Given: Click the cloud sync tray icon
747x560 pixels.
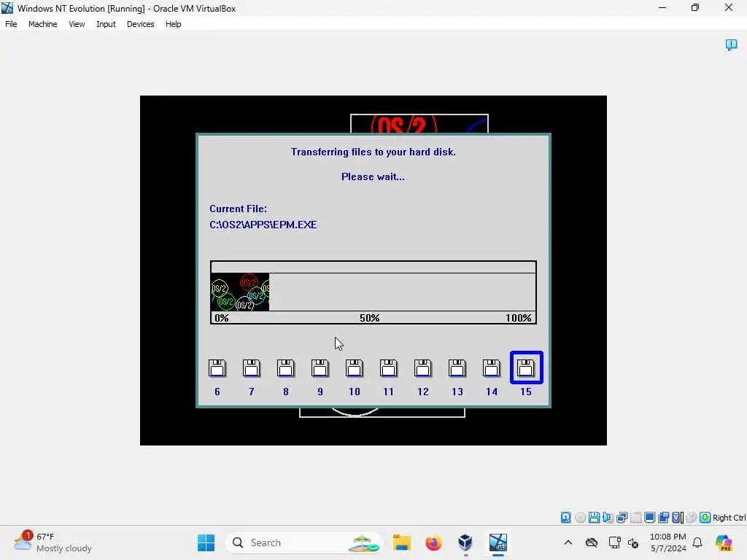Looking at the screenshot, I should point(592,542).
